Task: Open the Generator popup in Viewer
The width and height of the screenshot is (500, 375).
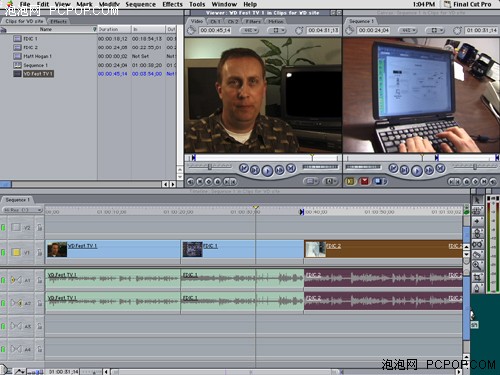Action: tap(330, 181)
